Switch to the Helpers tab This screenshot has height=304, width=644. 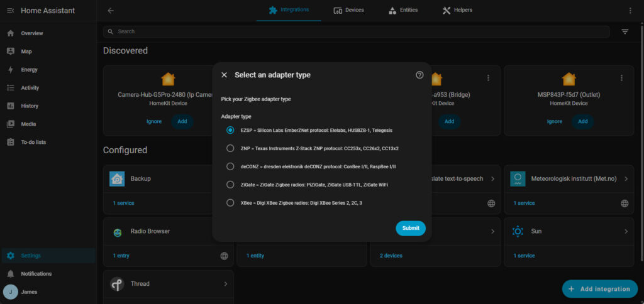coord(457,10)
